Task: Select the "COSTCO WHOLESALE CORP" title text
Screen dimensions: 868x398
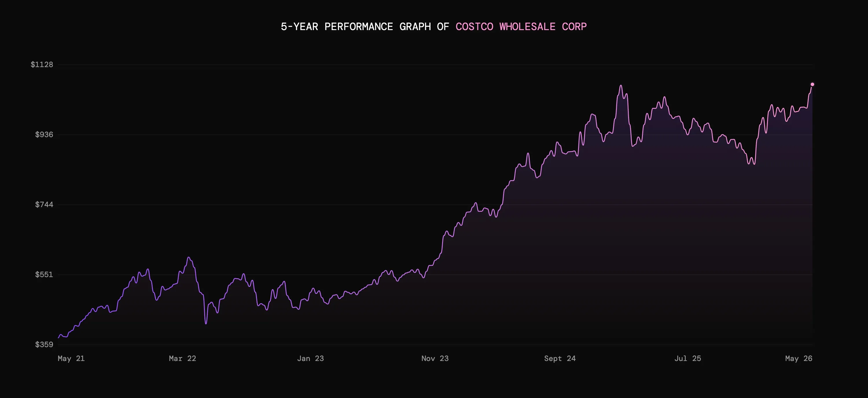Action: (521, 27)
